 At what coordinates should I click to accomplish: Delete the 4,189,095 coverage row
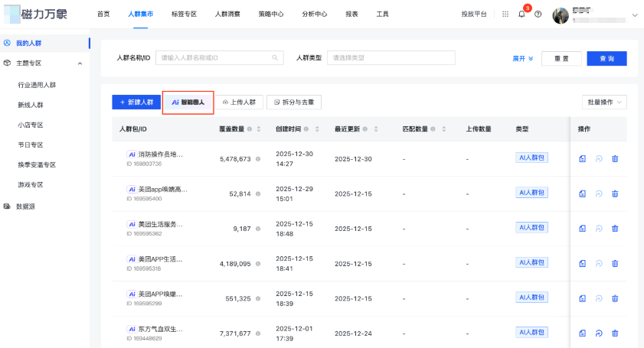(x=615, y=263)
